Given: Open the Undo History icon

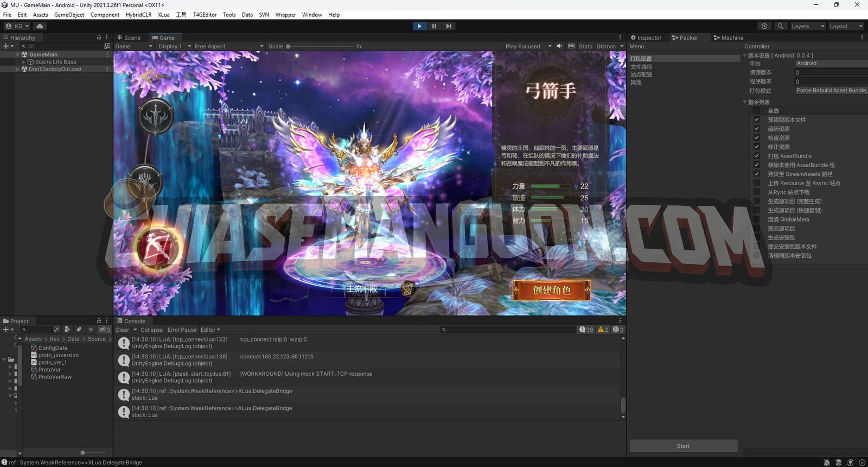Looking at the screenshot, I should click(x=764, y=26).
